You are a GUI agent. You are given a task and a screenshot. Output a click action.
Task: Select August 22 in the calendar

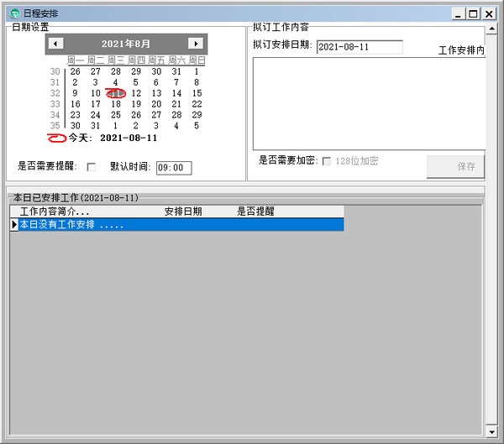pyautogui.click(x=197, y=104)
